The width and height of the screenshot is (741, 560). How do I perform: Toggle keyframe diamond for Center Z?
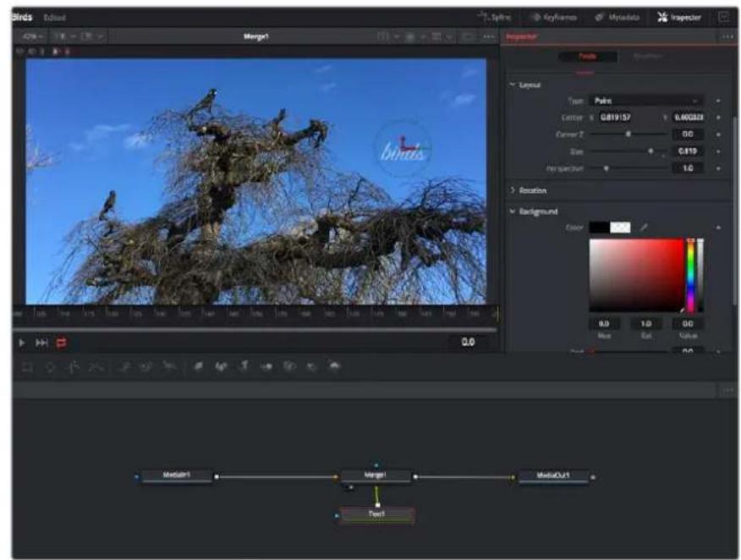[718, 135]
